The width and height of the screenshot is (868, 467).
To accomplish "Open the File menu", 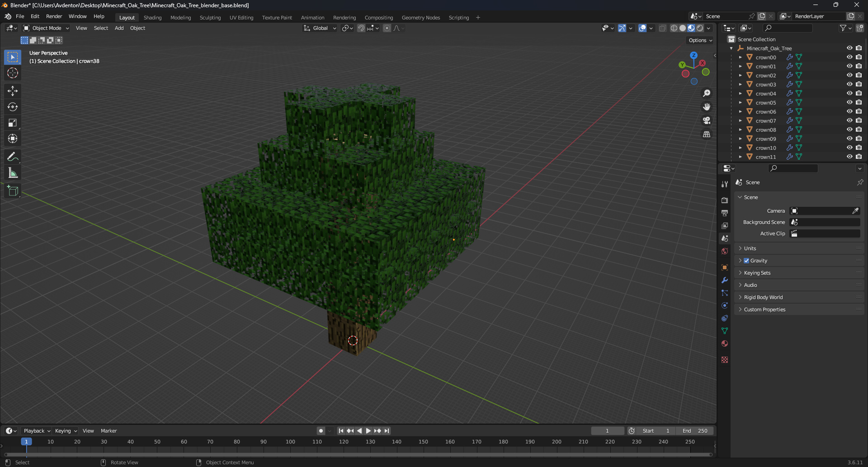I will pos(20,16).
